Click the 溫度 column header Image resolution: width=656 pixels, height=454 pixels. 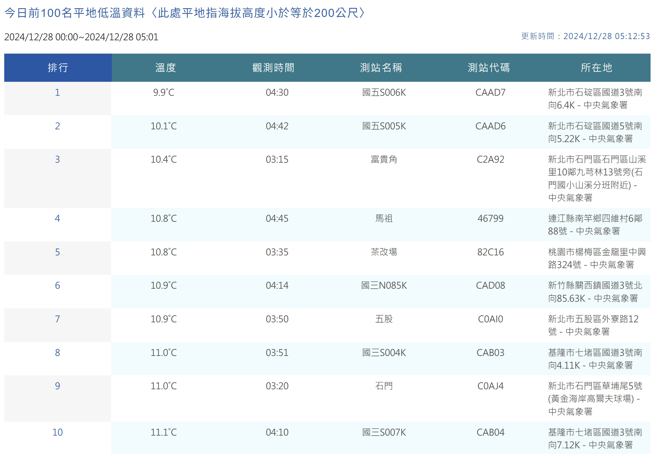coord(165,67)
